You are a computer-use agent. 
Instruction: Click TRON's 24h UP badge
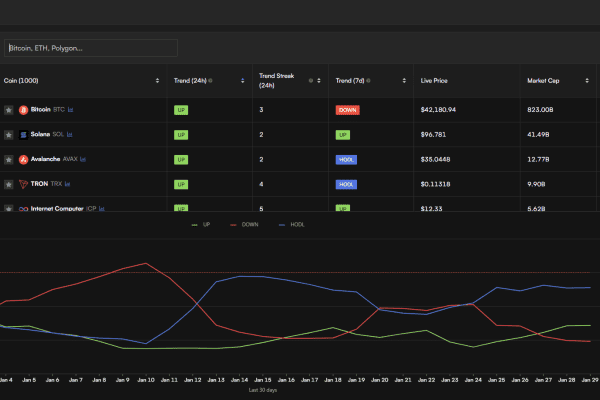[181, 184]
